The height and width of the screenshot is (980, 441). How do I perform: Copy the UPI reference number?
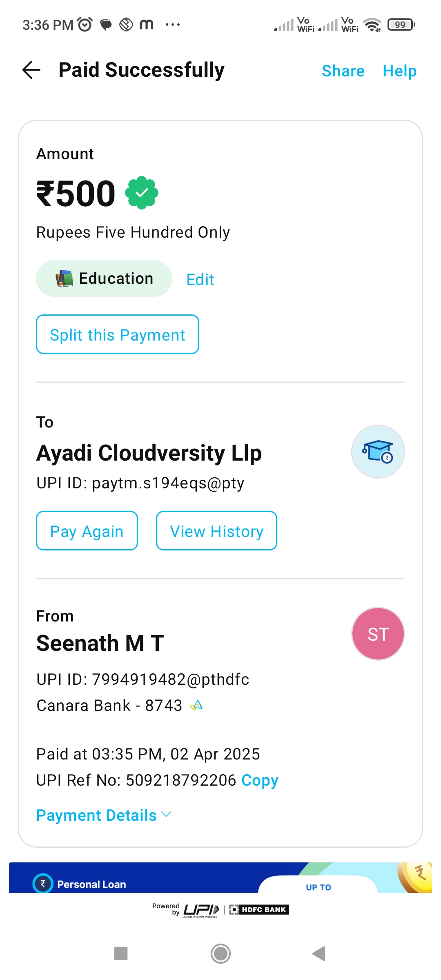tap(260, 780)
